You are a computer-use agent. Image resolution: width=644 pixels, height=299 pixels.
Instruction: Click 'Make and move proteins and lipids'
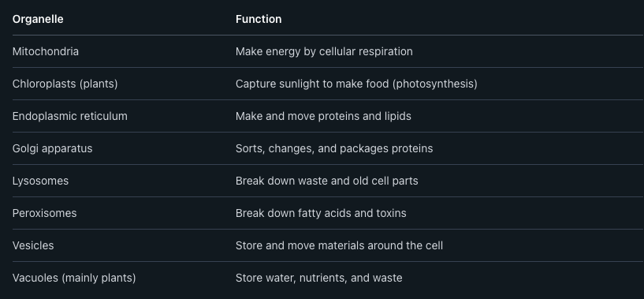[x=323, y=117]
